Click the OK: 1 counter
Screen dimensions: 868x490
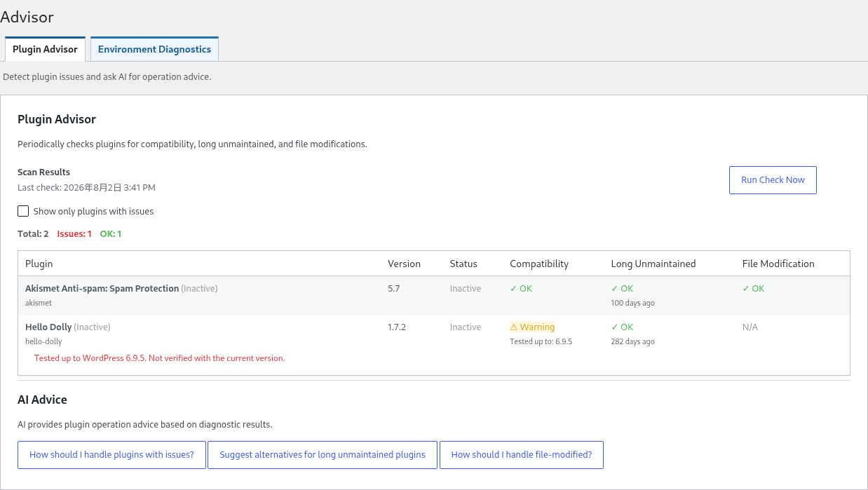111,234
